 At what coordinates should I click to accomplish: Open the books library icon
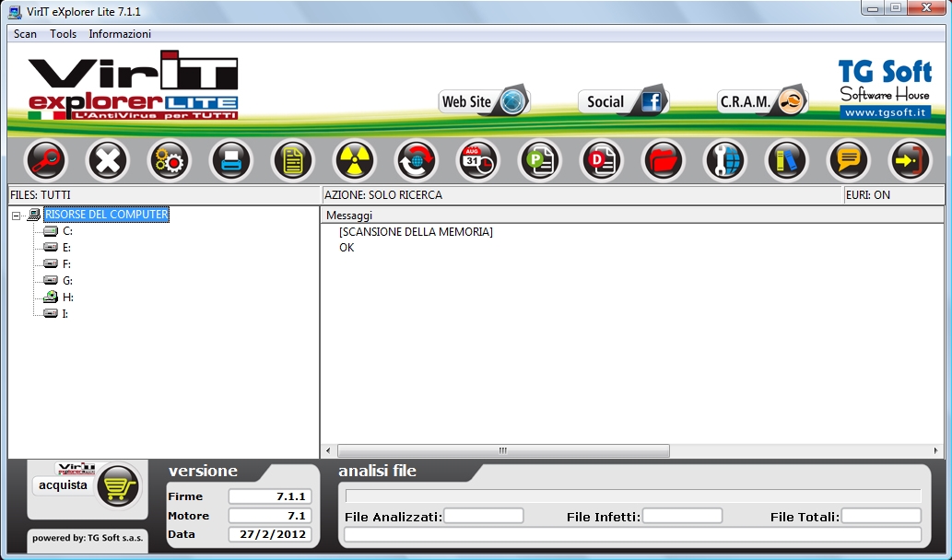click(786, 161)
